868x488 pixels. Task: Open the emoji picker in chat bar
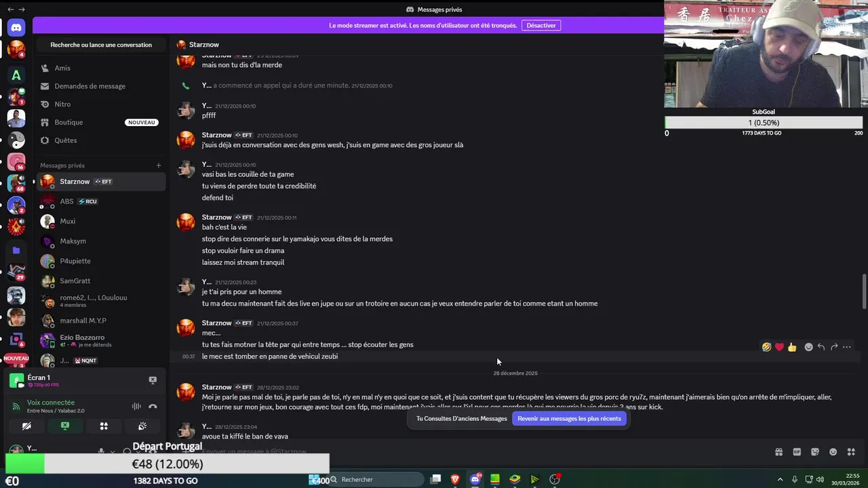coord(833,452)
